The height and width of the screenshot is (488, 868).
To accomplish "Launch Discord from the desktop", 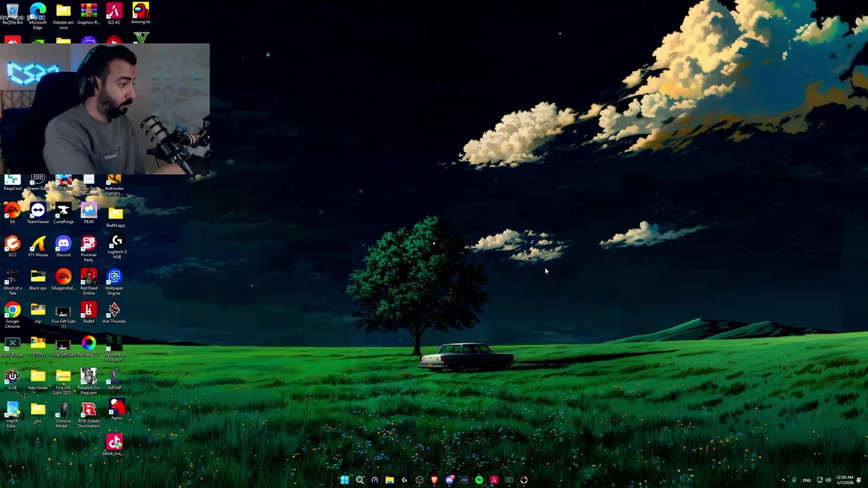I will [x=63, y=247].
